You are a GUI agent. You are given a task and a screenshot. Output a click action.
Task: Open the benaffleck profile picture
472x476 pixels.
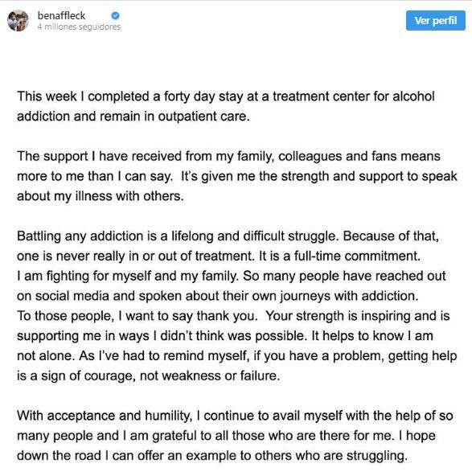[18, 21]
